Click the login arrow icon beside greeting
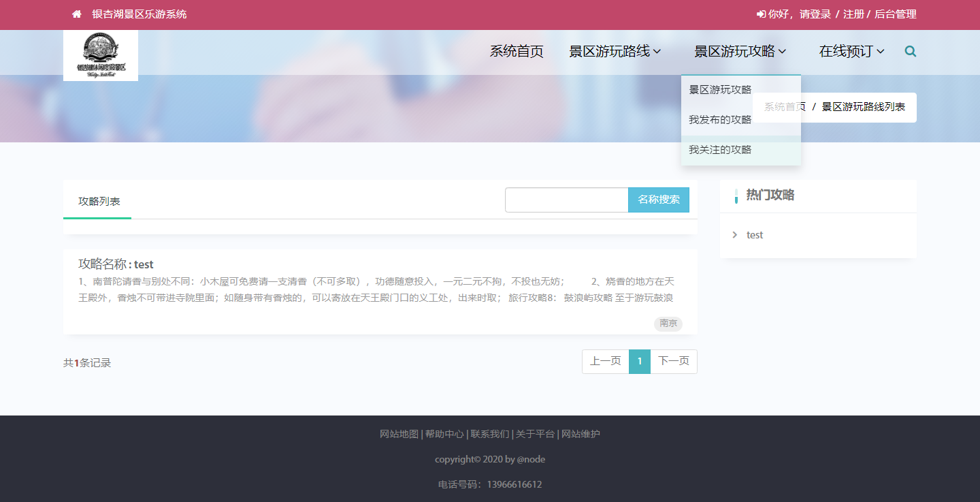The width and height of the screenshot is (980, 502). tap(760, 14)
